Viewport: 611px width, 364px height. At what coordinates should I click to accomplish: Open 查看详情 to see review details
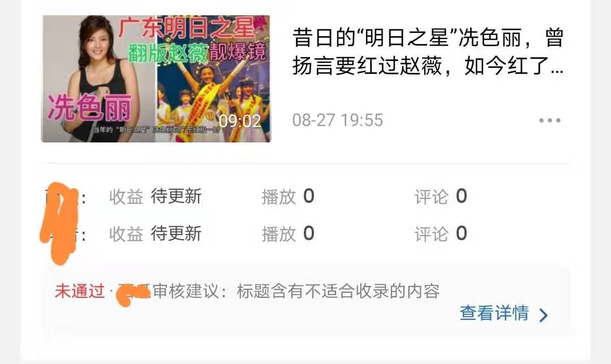point(494,313)
